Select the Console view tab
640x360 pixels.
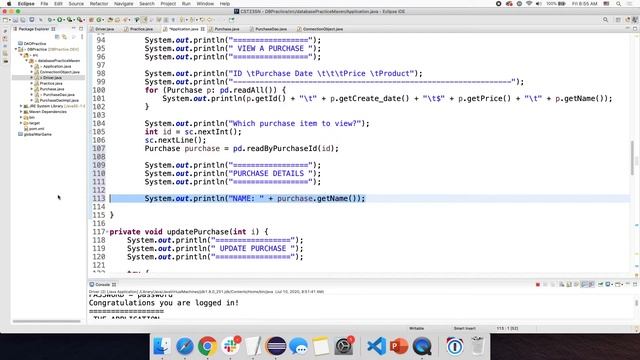102,284
